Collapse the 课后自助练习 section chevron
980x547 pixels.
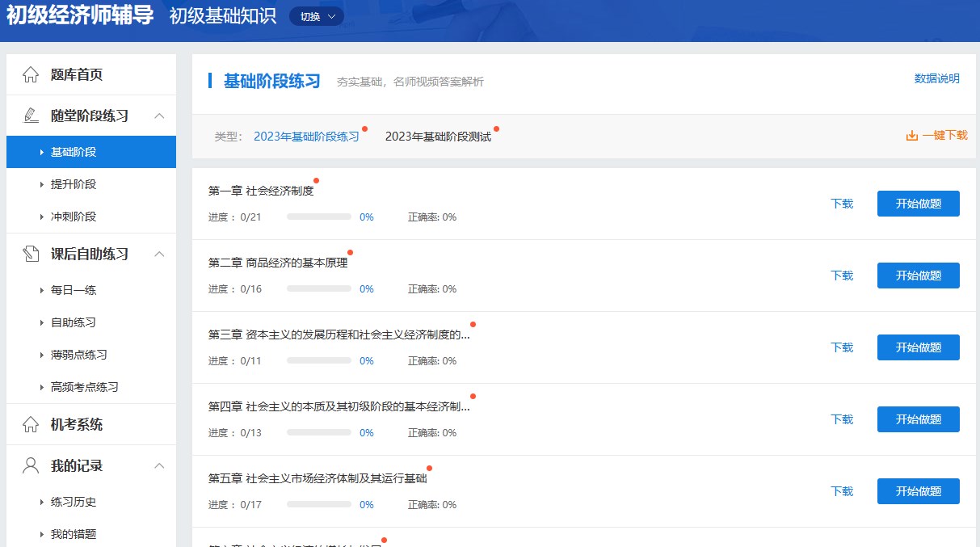pos(159,254)
